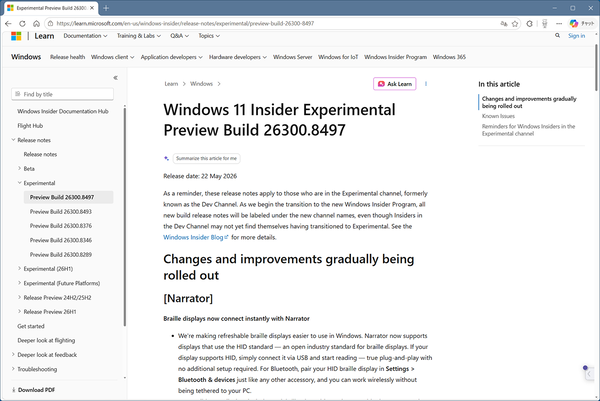The height and width of the screenshot is (401, 600).
Task: Click the browser address bar URL
Action: (185, 24)
